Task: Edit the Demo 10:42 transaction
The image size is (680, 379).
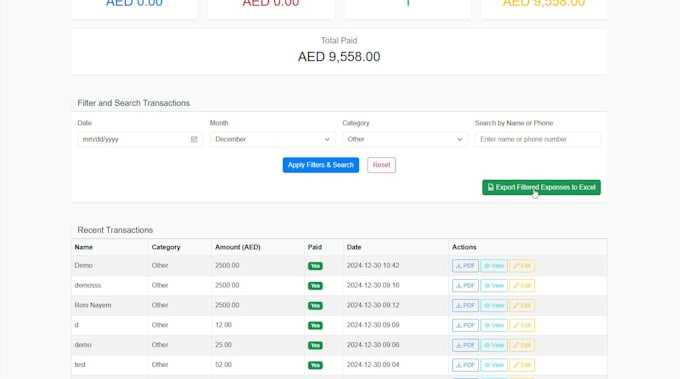Action: 522,266
